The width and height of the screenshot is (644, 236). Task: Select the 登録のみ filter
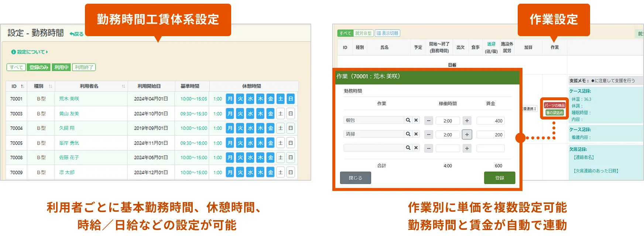(39, 67)
